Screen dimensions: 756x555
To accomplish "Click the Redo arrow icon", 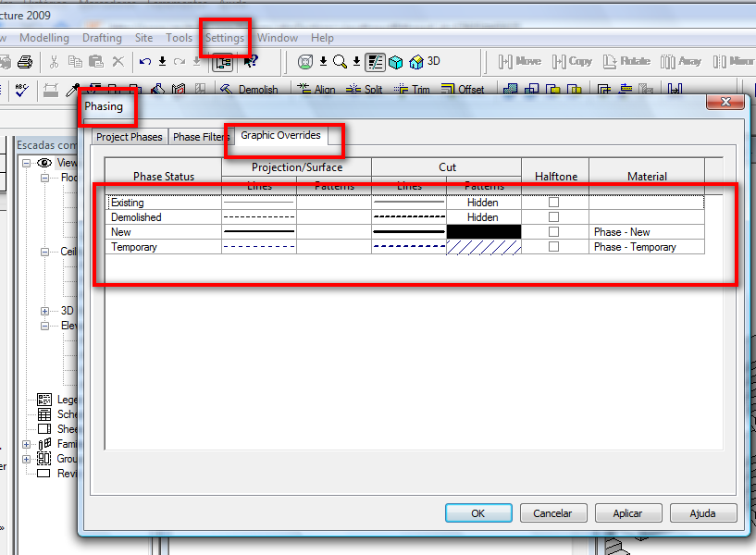I will pos(180,62).
